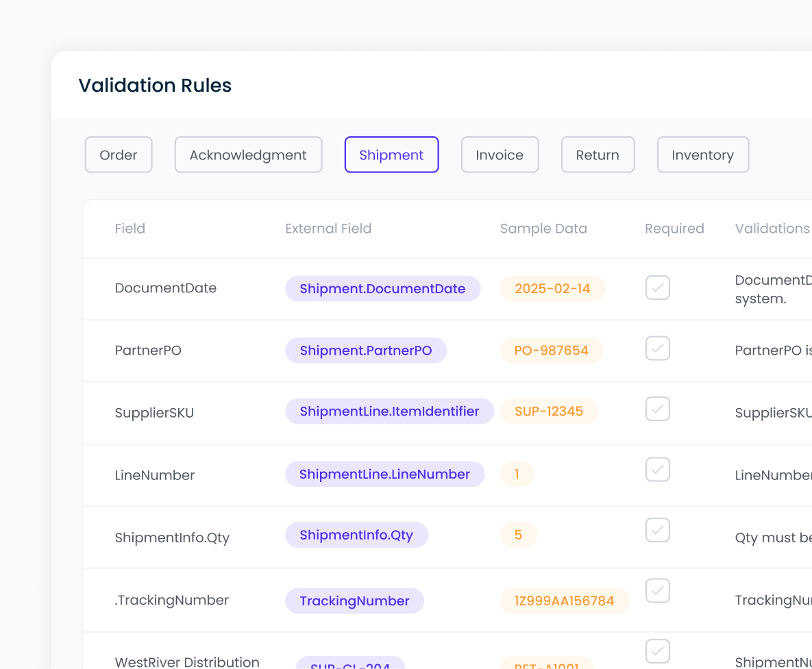The width and height of the screenshot is (812, 669).
Task: Toggle Required checkbox for PartnerPO
Action: (x=657, y=349)
